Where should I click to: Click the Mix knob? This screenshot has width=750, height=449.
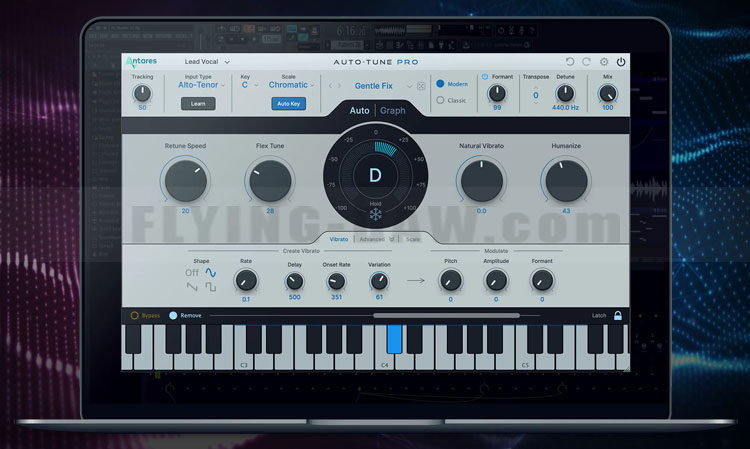click(x=607, y=93)
